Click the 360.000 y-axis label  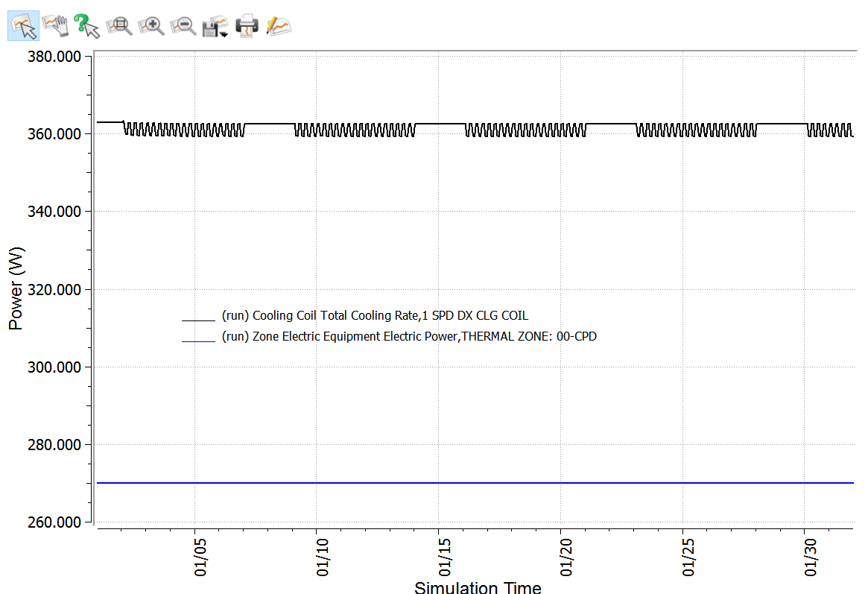[54, 134]
